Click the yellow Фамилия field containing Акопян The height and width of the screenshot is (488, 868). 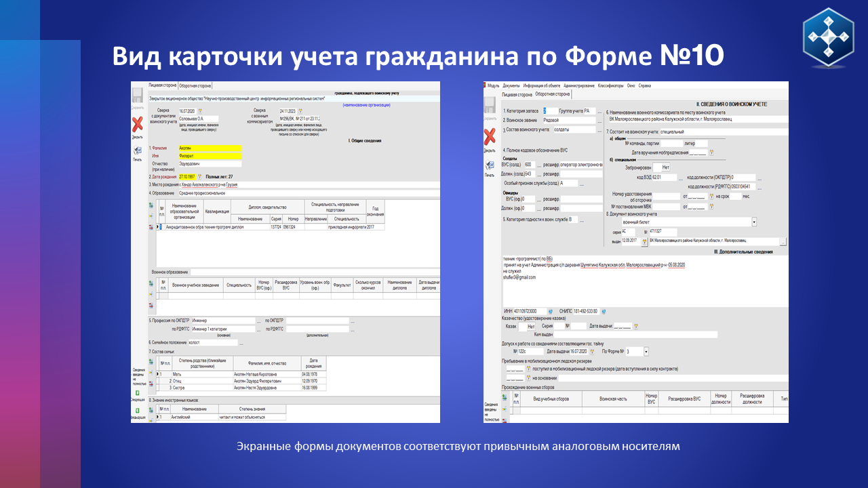coord(210,147)
